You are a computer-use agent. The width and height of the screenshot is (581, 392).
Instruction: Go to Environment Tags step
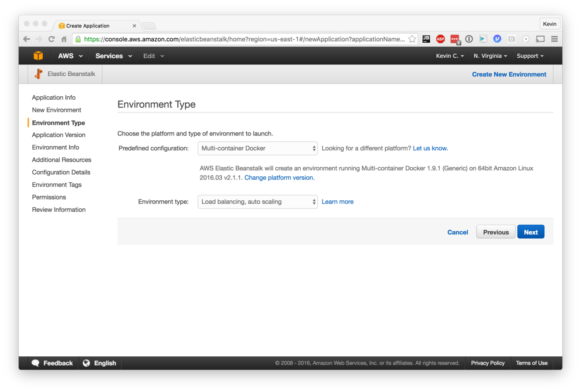pos(57,185)
